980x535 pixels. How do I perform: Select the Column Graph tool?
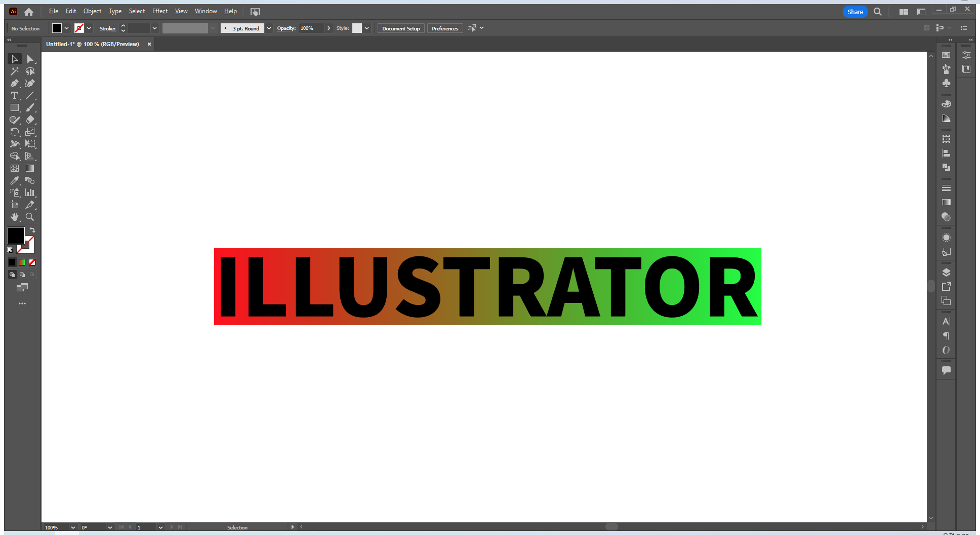tap(30, 193)
